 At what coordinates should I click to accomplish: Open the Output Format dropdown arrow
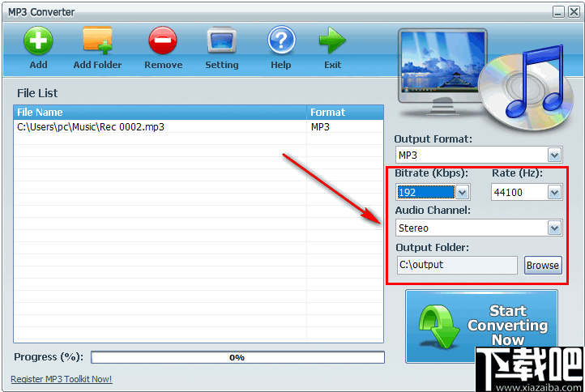click(554, 155)
